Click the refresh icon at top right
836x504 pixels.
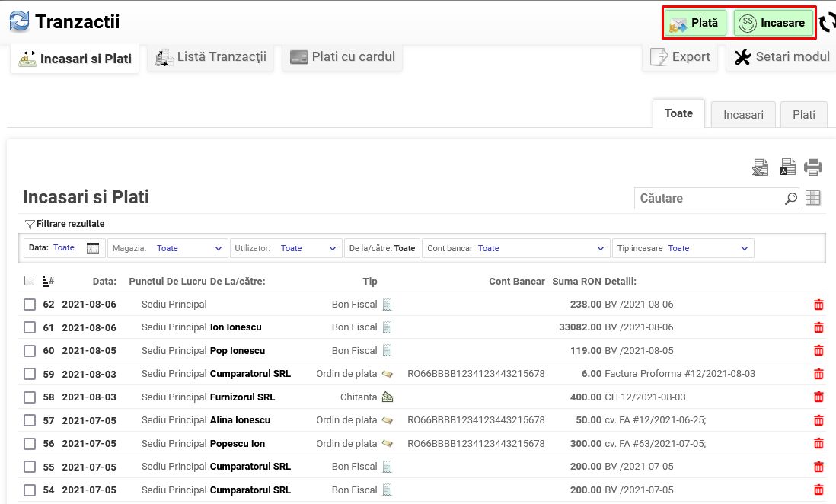827,23
